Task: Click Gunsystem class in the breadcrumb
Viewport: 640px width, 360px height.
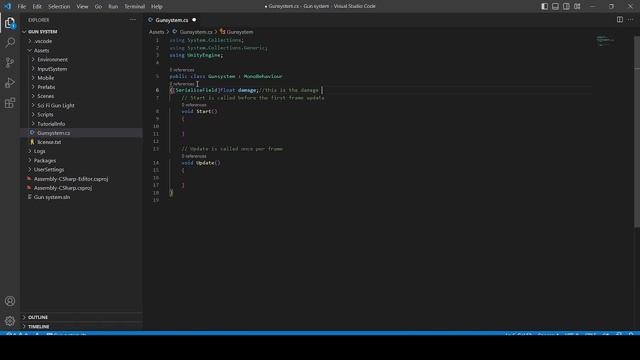Action: pos(240,32)
